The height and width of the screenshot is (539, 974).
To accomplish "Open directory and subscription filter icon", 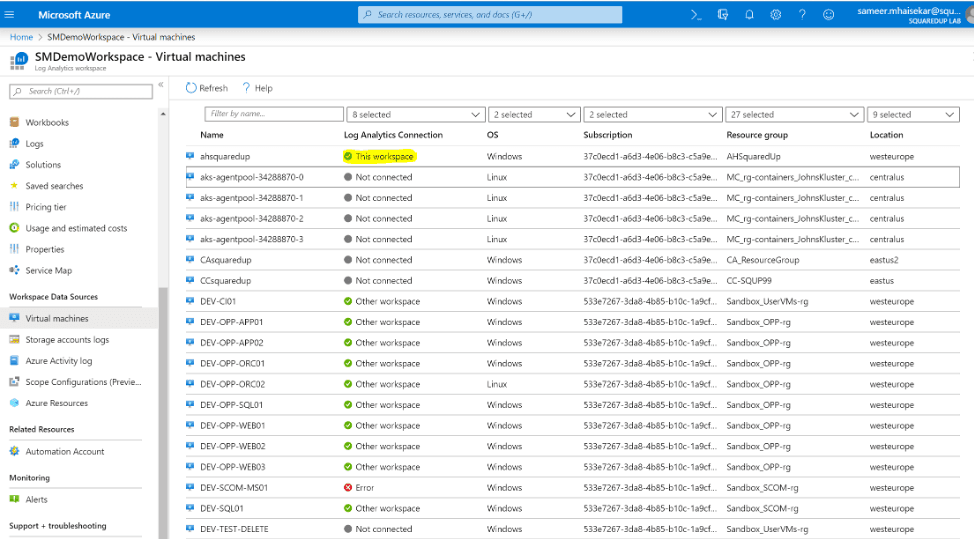I will (723, 15).
